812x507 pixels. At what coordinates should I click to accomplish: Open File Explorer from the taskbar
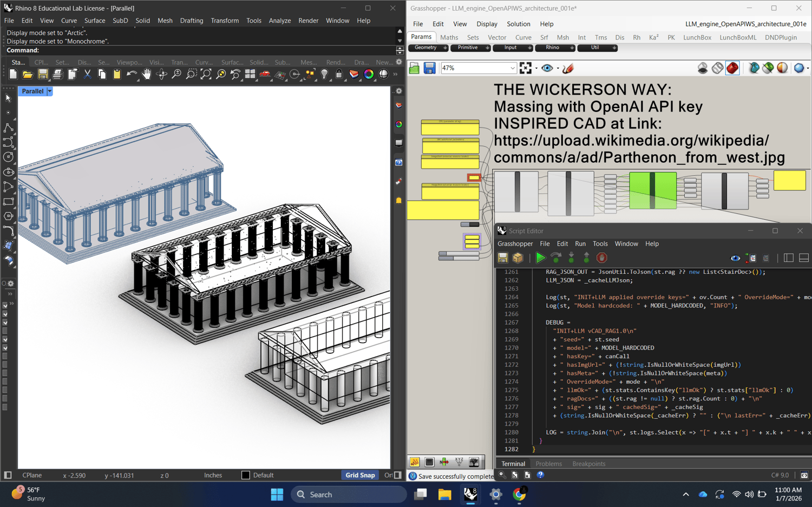[445, 495]
